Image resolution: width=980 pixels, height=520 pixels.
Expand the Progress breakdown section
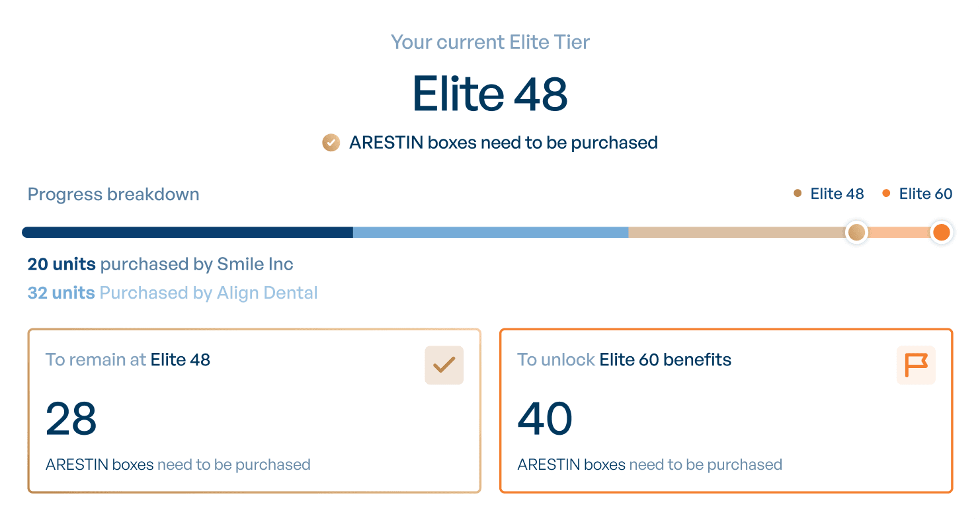[x=113, y=194]
